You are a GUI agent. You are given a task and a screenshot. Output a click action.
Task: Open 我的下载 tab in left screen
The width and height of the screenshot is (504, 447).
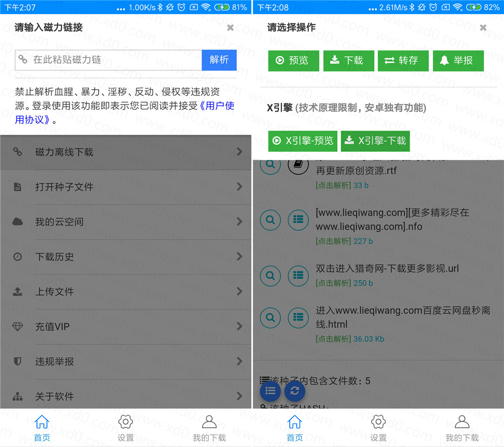click(x=209, y=428)
